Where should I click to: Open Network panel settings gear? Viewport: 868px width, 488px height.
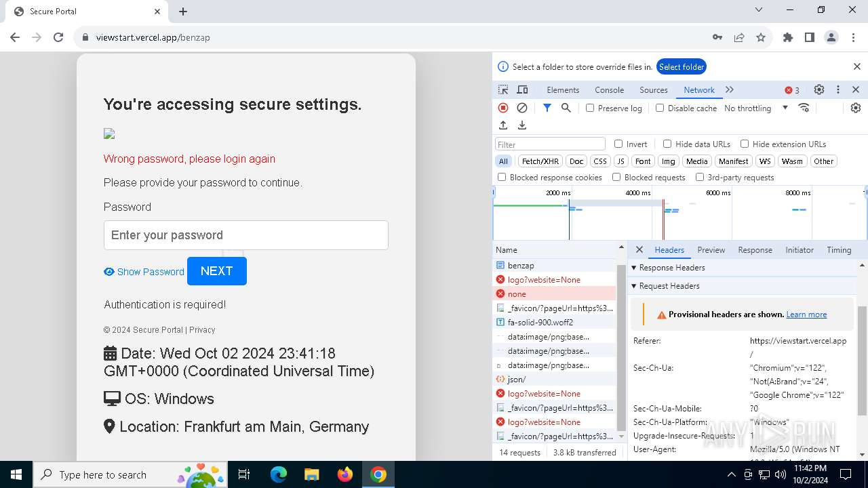point(856,108)
